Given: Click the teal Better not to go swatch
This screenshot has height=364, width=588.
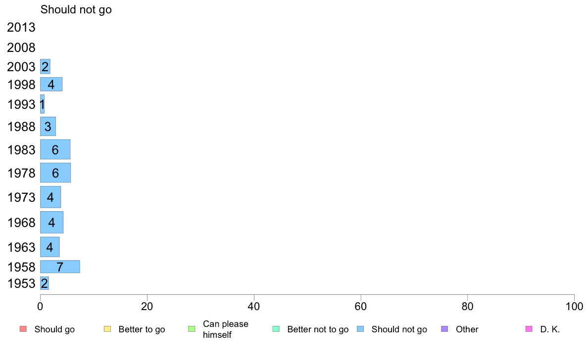Looking at the screenshot, I should pyautogui.click(x=276, y=329).
